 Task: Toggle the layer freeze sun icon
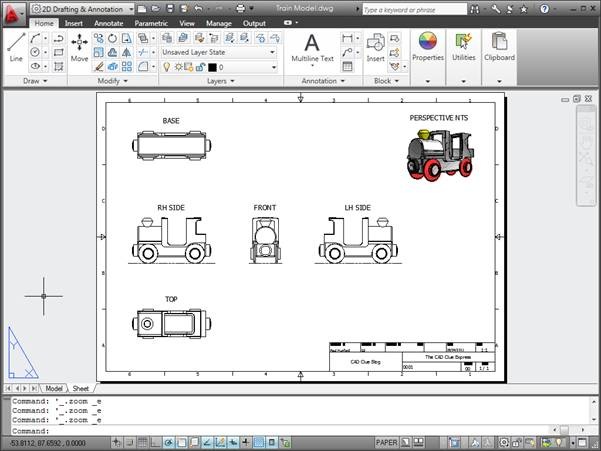178,67
